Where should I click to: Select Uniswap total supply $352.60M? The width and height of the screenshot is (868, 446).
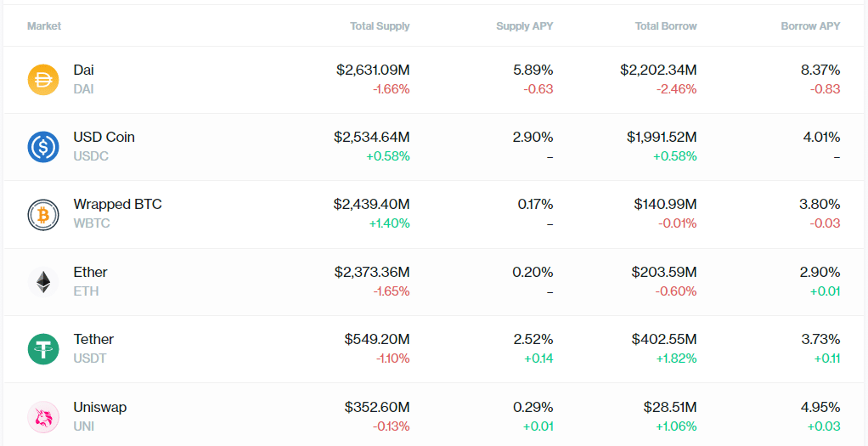pyautogui.click(x=377, y=407)
